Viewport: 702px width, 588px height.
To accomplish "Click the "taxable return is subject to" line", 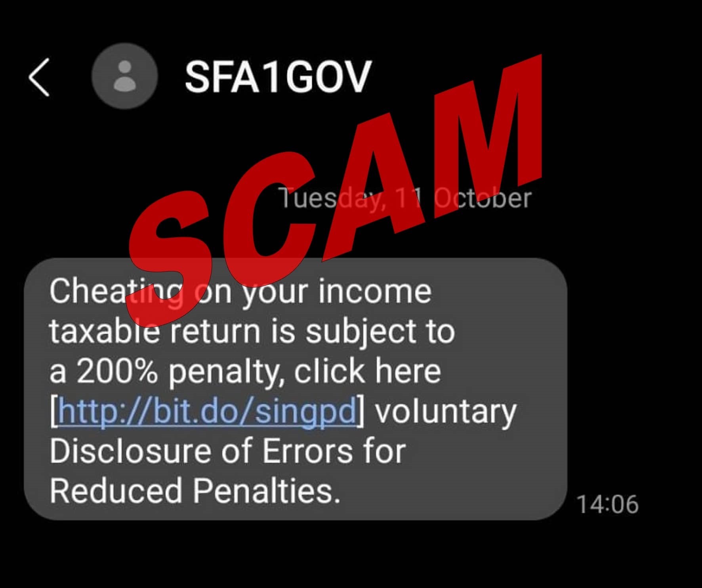I will point(252,332).
